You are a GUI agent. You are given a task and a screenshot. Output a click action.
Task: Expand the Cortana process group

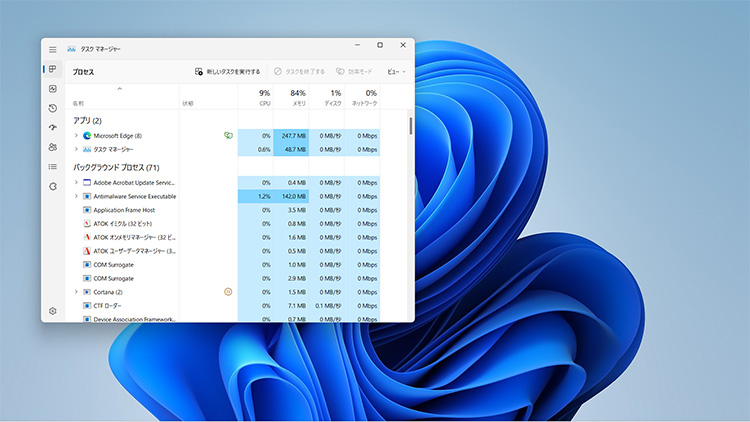point(76,292)
